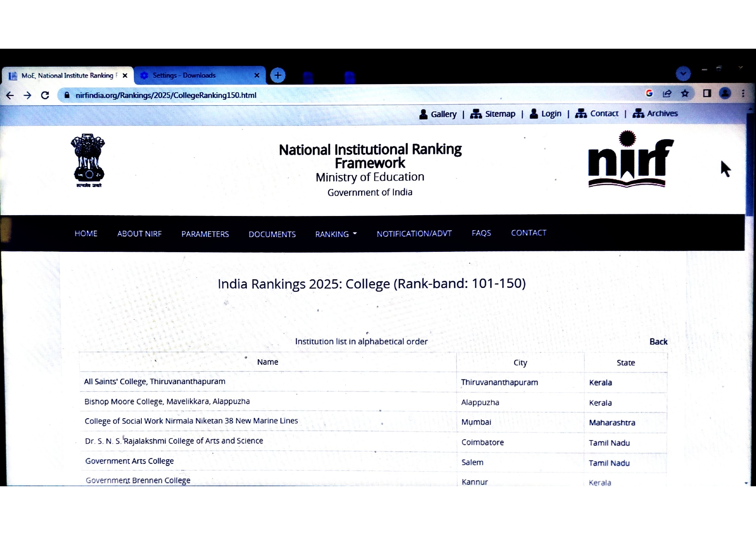Click "Institution list in alphabetical order" caption
This screenshot has height=535, width=756.
point(361,341)
